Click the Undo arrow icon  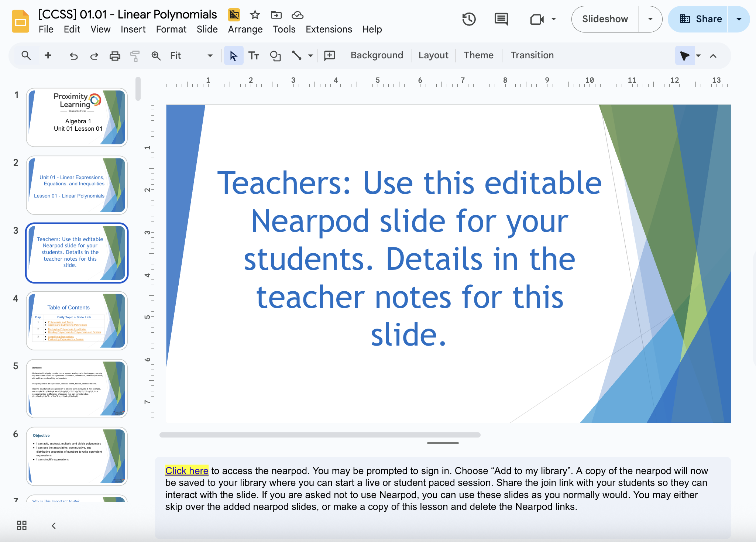click(x=74, y=55)
